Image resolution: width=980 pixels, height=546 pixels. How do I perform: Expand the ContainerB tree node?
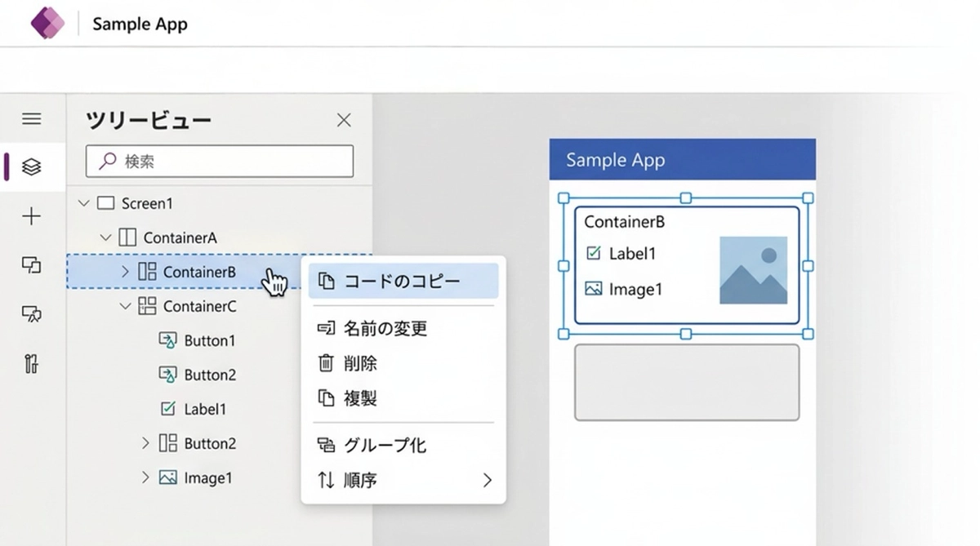[125, 272]
